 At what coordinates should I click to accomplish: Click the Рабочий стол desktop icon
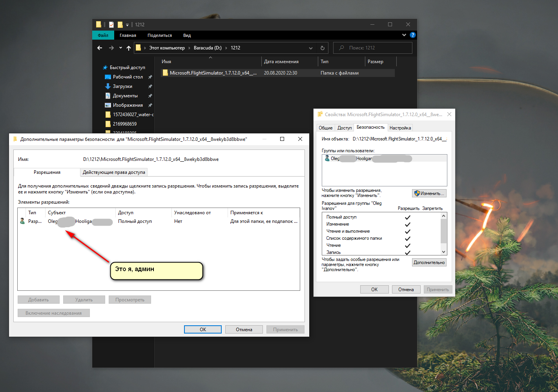108,77
